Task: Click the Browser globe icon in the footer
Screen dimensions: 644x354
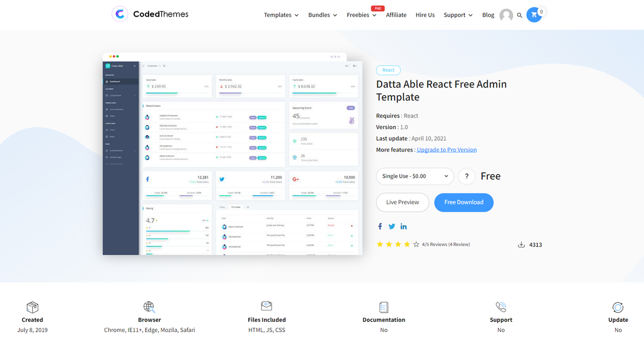Action: pos(149,307)
